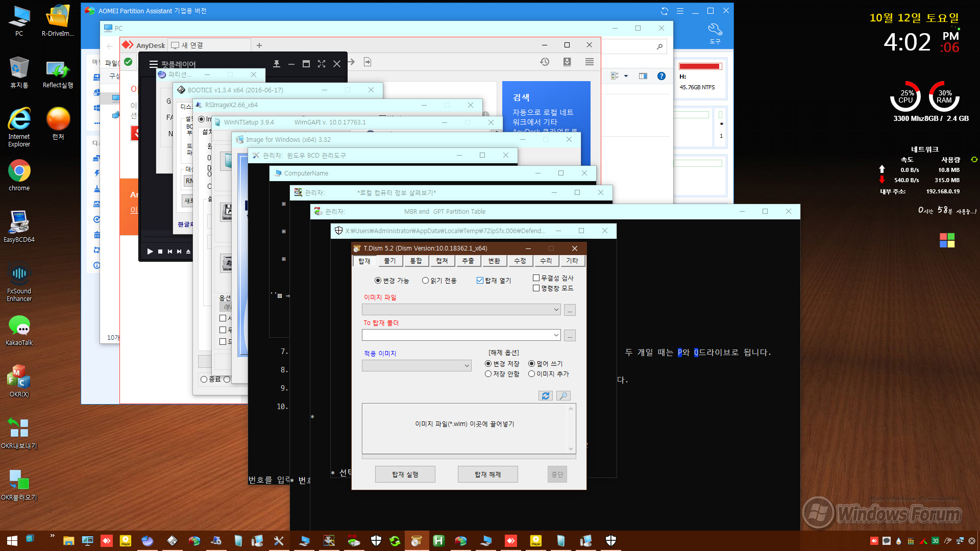Screen dimensions: 980x551
Task: Select the 변경 저장 radio option
Action: click(502, 364)
